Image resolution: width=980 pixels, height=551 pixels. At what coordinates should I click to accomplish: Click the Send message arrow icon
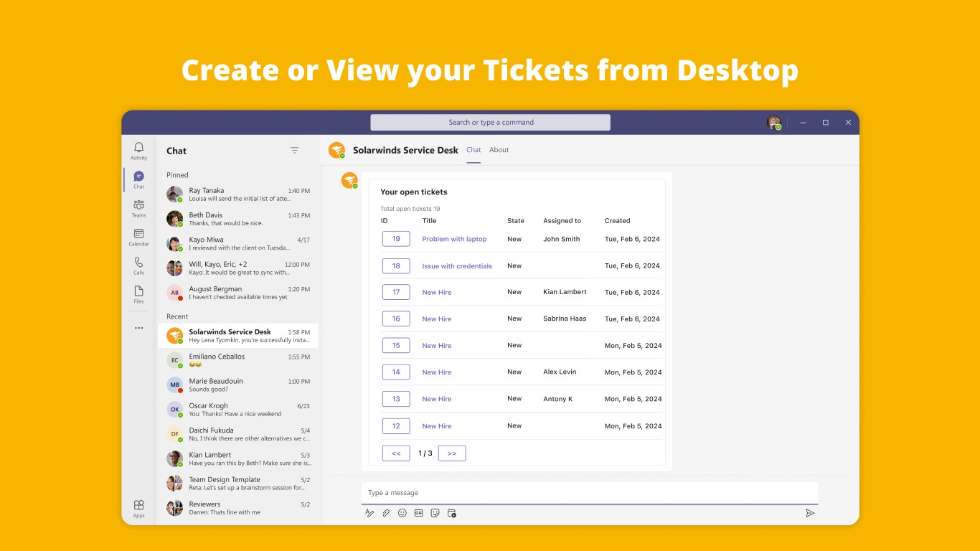(x=810, y=513)
